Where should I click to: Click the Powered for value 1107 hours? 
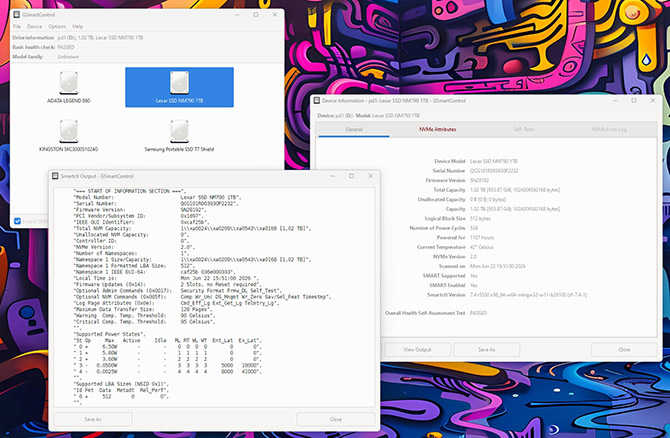tap(482, 238)
